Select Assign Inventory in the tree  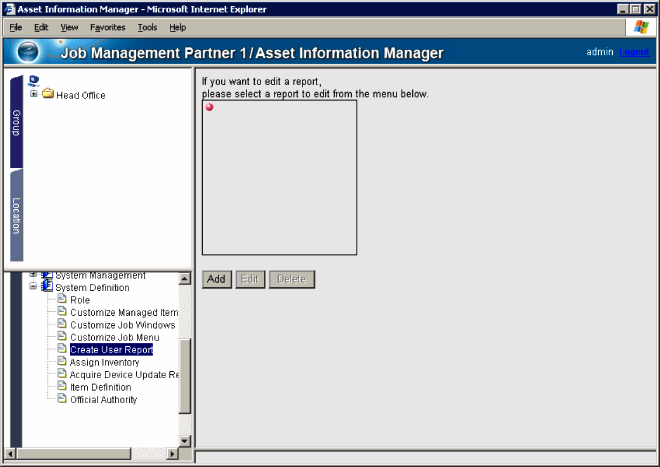click(x=104, y=362)
